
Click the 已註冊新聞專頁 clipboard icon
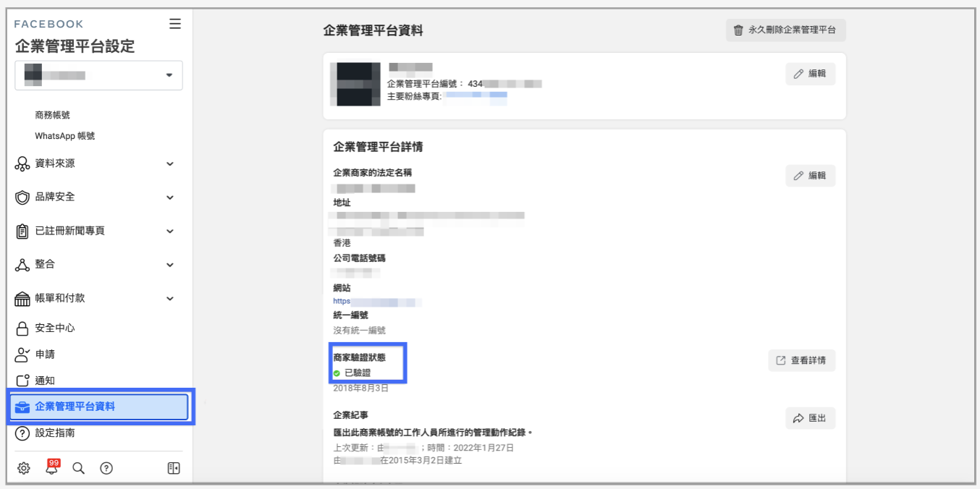(22, 231)
